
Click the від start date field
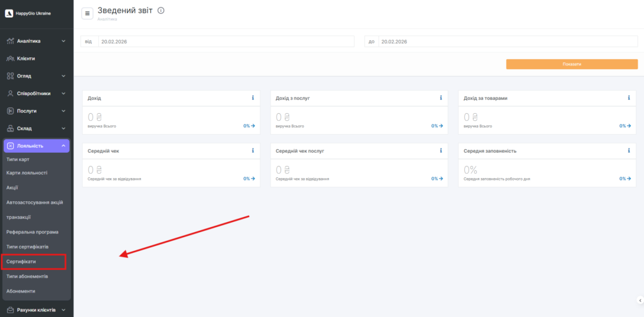pos(225,42)
